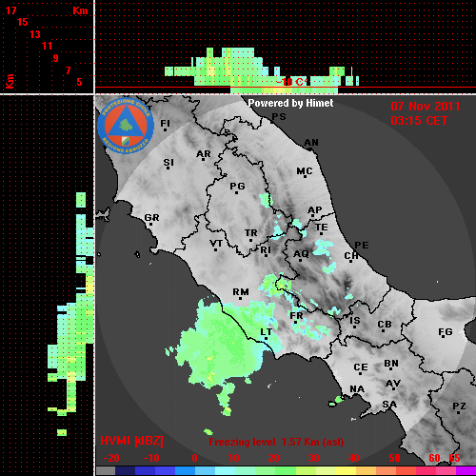Click the '13' km height label

click(35, 34)
